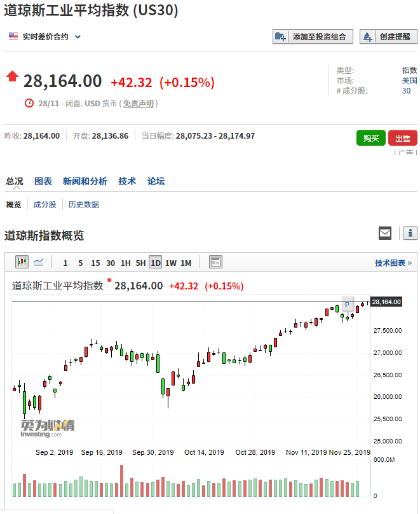420x514 pixels.
Task: Open the 免责声明 link
Action: pos(139,104)
